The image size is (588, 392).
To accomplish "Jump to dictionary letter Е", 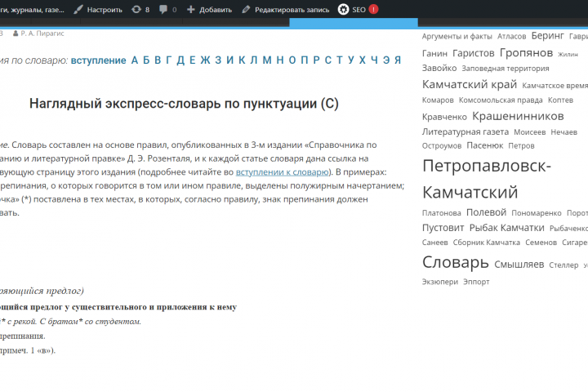I will [x=193, y=60].
